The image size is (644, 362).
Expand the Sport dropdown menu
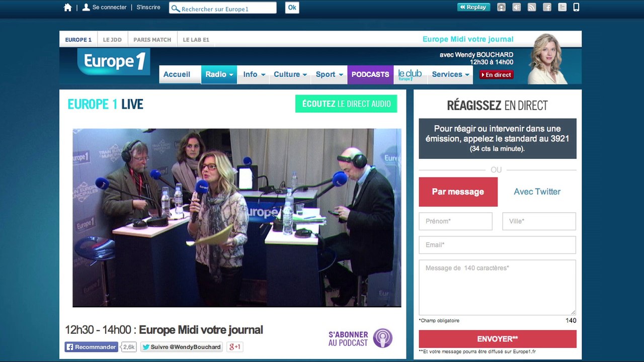(x=329, y=74)
